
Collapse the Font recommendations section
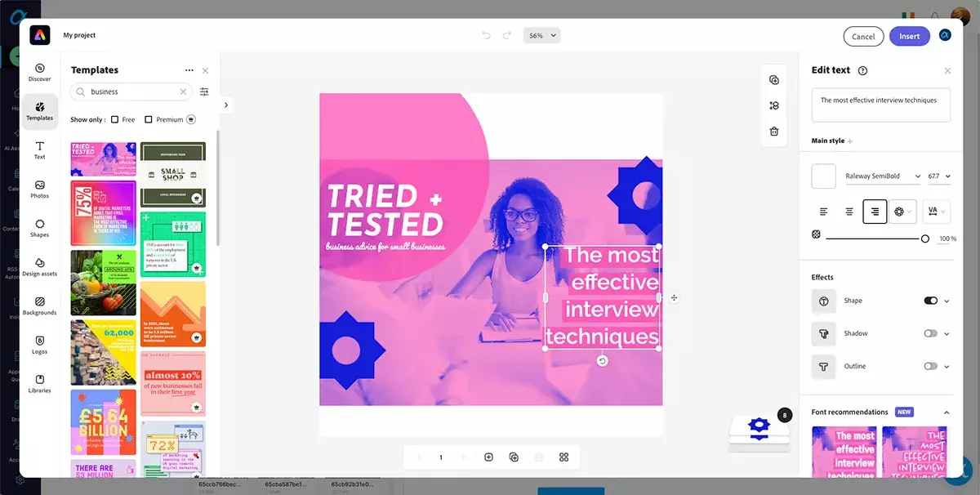coord(947,412)
